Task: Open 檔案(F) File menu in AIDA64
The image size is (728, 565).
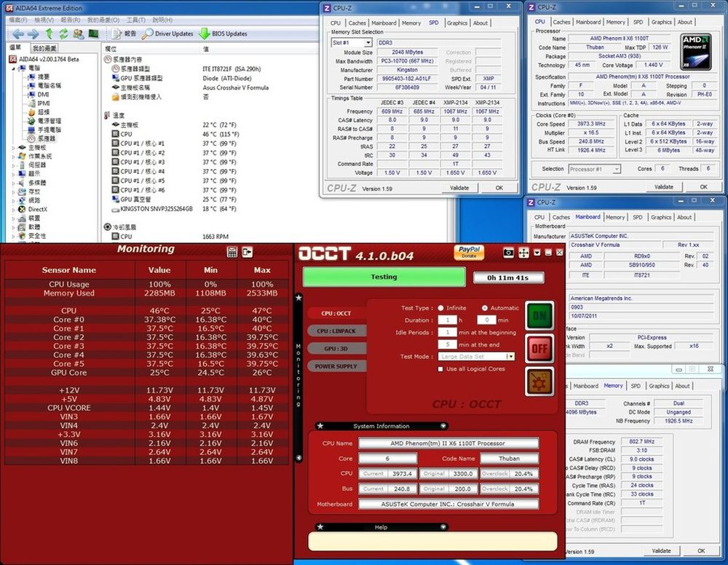Action: click(19, 20)
